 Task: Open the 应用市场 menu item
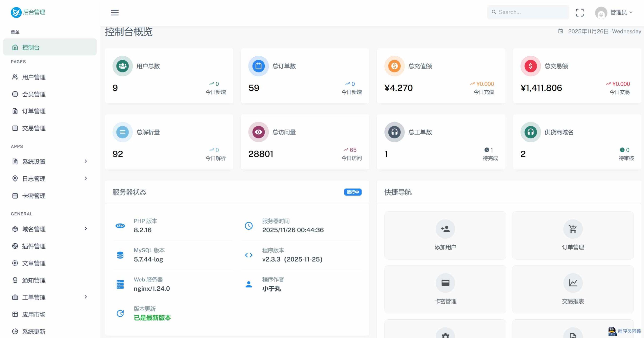(33, 314)
